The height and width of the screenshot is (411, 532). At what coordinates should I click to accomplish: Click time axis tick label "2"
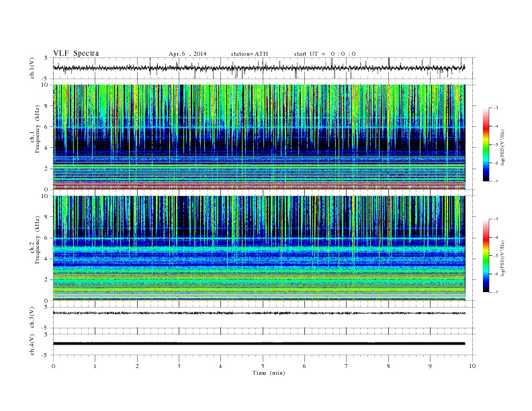[137, 366]
